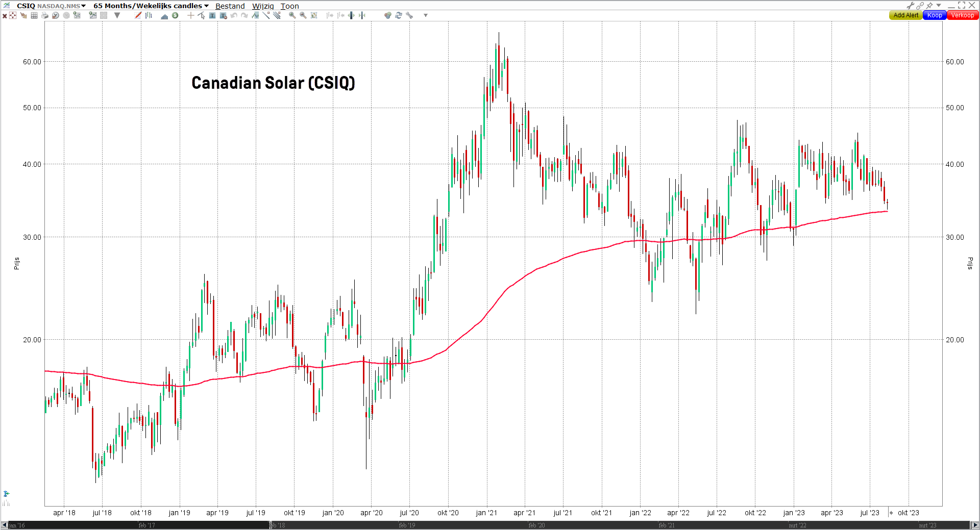980x530 pixels.
Task: Click the redo arrow icon
Action: pos(244,15)
